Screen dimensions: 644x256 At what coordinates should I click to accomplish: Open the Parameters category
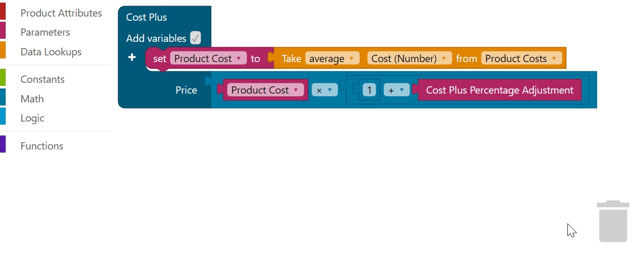[45, 32]
